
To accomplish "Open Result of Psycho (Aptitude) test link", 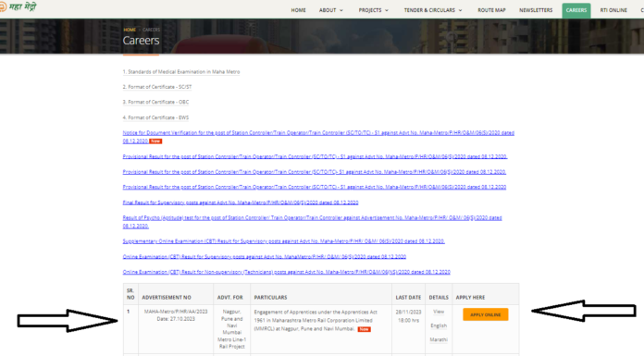I will click(x=312, y=222).
